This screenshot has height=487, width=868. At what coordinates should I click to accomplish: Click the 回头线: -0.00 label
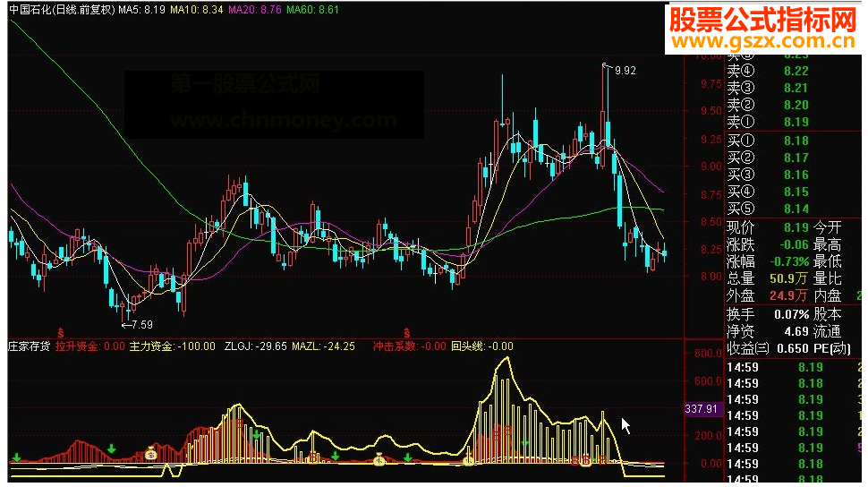(x=482, y=346)
